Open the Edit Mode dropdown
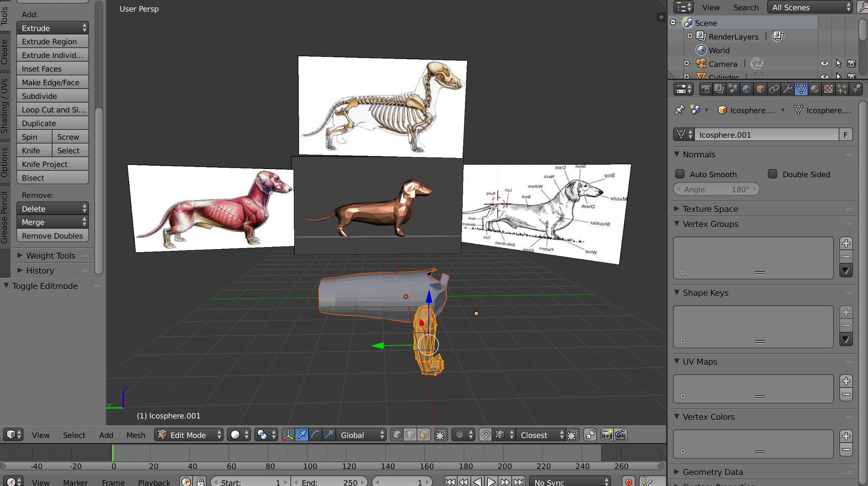 click(x=189, y=435)
